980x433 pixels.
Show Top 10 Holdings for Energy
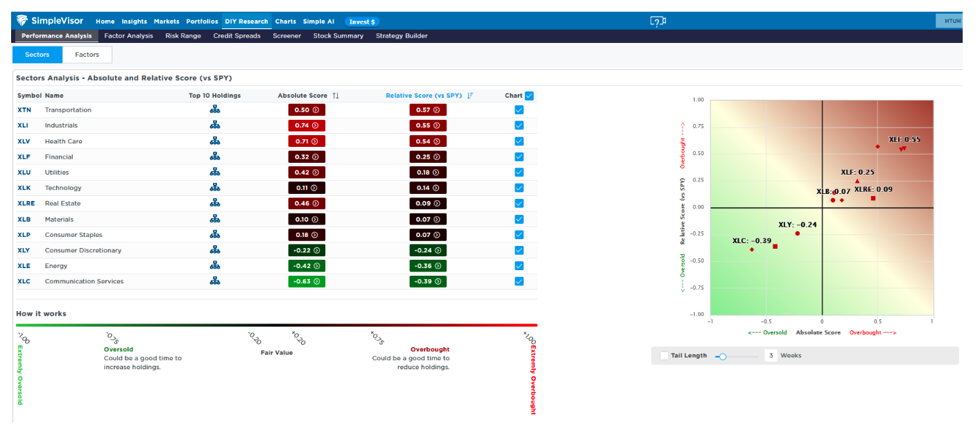215,266
